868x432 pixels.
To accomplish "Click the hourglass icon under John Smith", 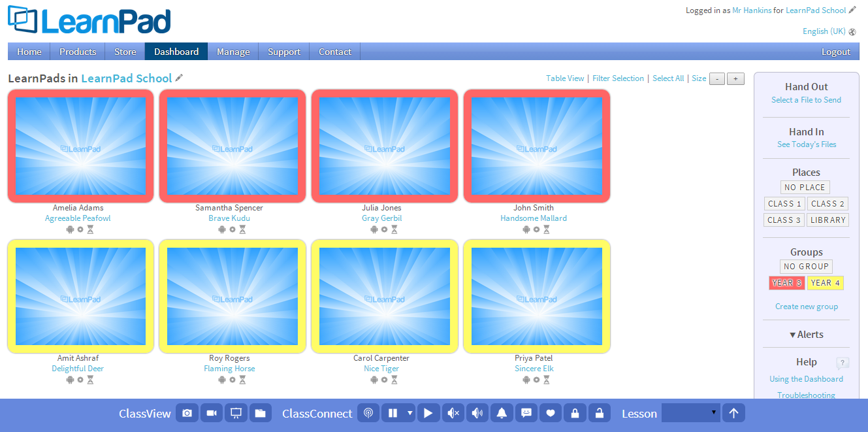I will point(547,229).
